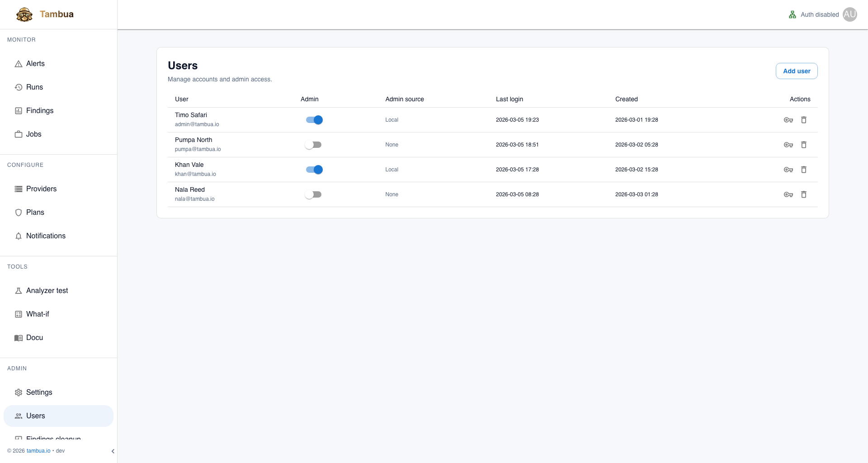Collapse the sidebar with the chevron

[113, 451]
